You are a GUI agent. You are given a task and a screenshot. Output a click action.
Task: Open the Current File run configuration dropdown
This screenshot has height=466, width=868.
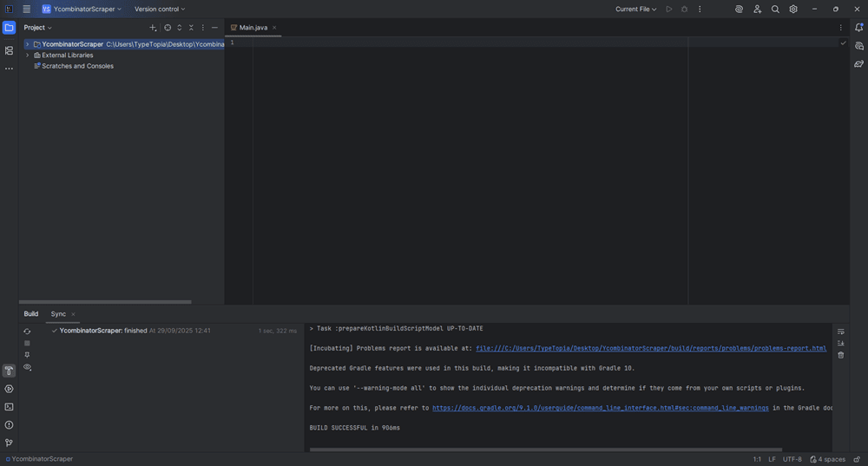(635, 10)
